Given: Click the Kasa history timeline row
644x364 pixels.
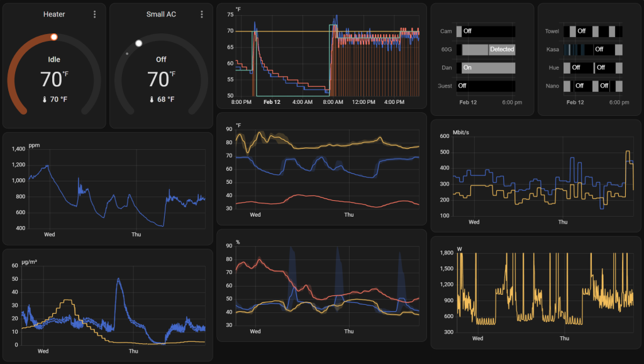Looking at the screenshot, I should click(x=593, y=49).
